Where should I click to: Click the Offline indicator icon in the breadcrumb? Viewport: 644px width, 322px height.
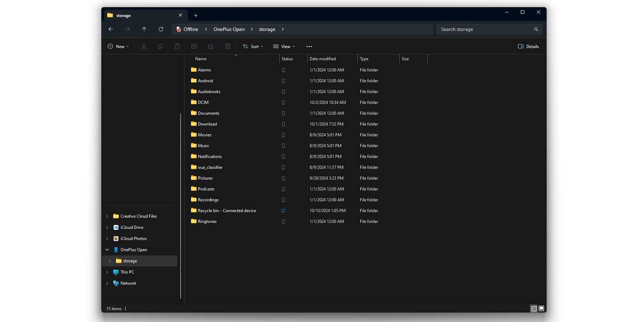click(178, 29)
